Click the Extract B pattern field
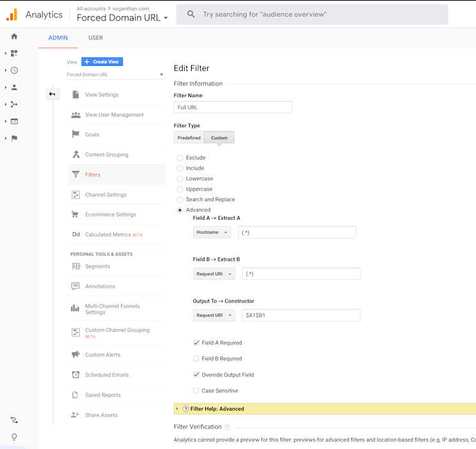This screenshot has height=449, width=476. pyautogui.click(x=301, y=274)
